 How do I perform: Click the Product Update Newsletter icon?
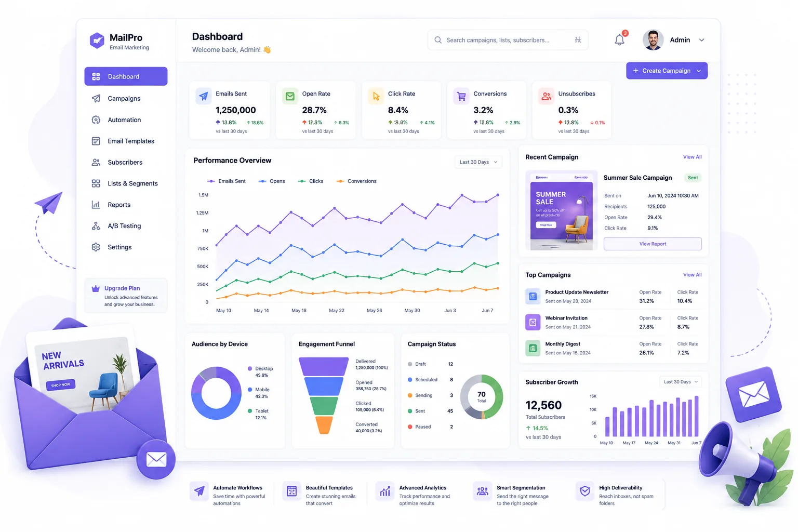click(x=533, y=297)
